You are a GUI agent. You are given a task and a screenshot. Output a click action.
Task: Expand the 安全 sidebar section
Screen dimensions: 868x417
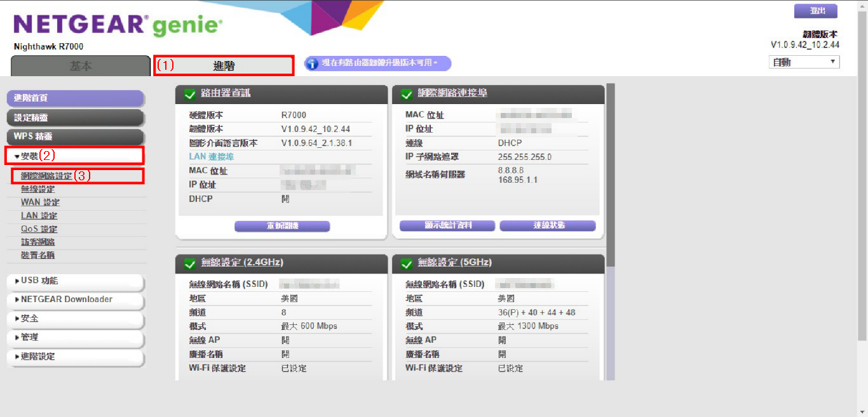76,319
